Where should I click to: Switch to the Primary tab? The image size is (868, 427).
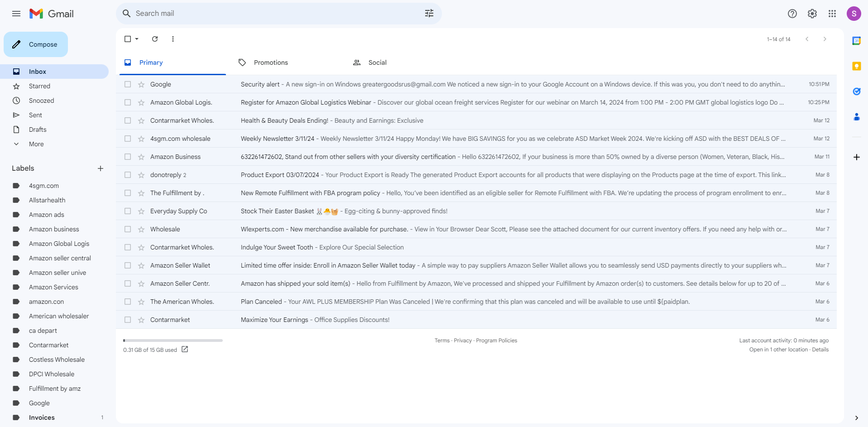[x=173, y=62]
